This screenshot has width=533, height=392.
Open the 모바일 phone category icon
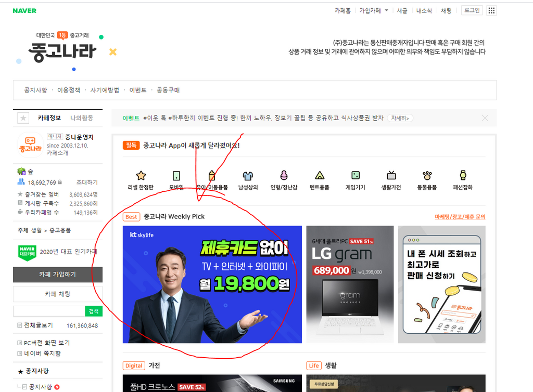tap(176, 176)
